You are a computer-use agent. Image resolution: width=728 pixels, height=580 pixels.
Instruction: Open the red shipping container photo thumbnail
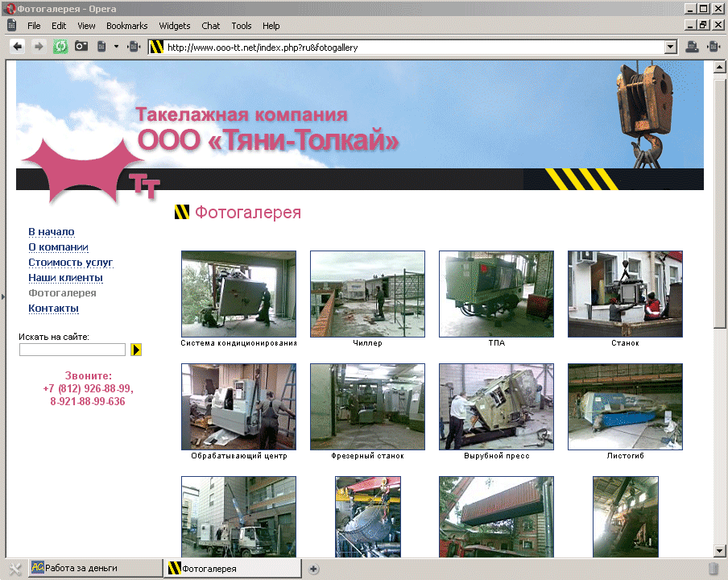(x=496, y=517)
